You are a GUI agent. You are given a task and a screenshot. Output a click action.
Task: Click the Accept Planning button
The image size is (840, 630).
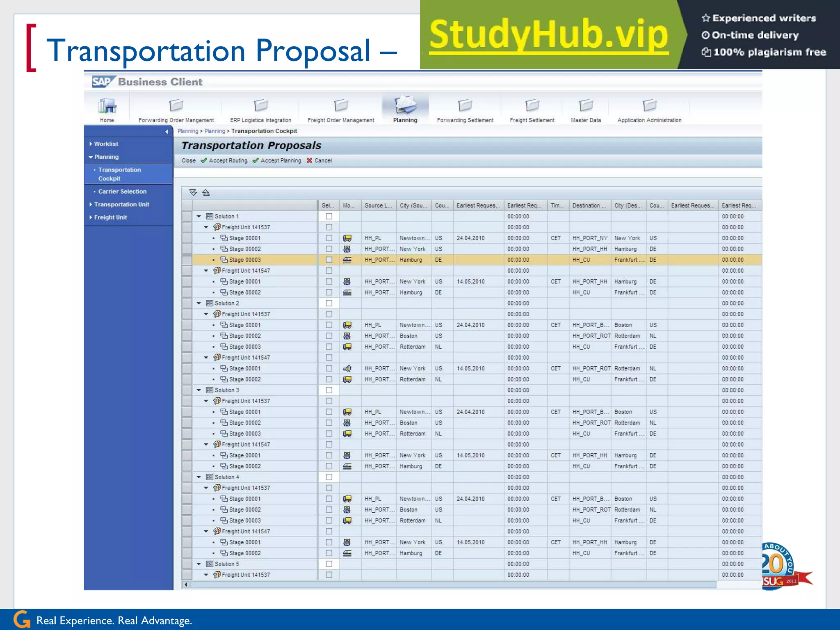click(276, 160)
